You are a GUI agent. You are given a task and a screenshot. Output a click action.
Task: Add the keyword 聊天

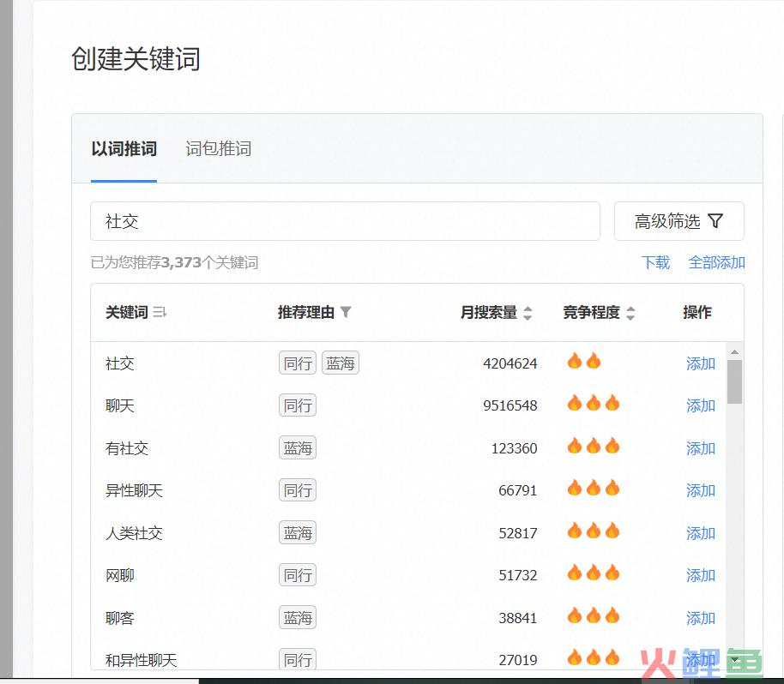coord(701,405)
